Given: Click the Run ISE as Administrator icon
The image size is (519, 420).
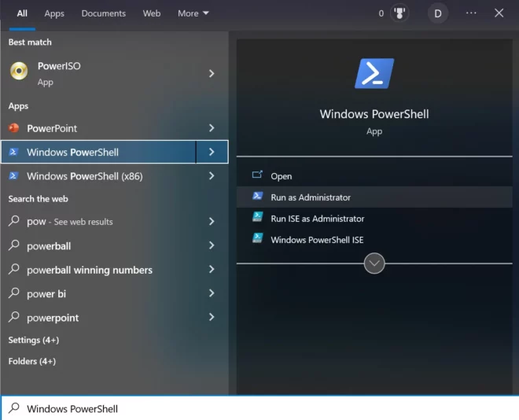Looking at the screenshot, I should coord(257,217).
